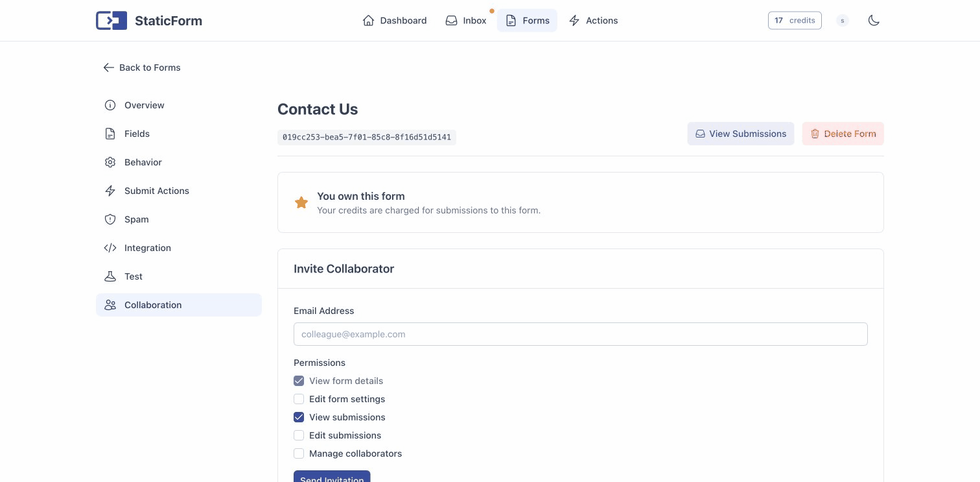Image resolution: width=980 pixels, height=482 pixels.
Task: Click the Test flask icon
Action: click(110, 276)
